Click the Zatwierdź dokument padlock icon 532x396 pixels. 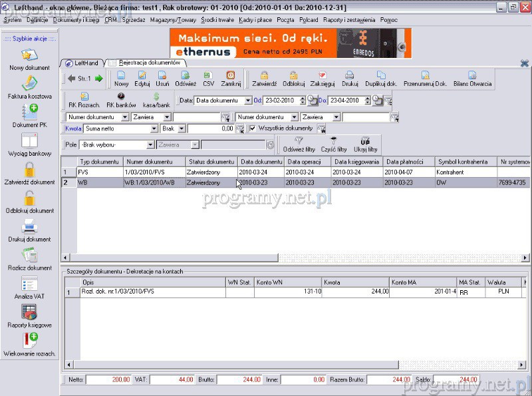(29, 170)
